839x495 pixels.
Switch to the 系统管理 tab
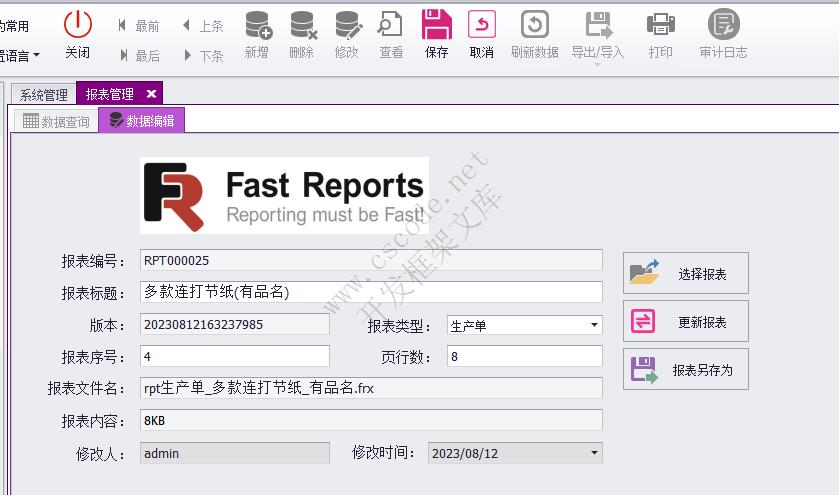pyautogui.click(x=43, y=95)
